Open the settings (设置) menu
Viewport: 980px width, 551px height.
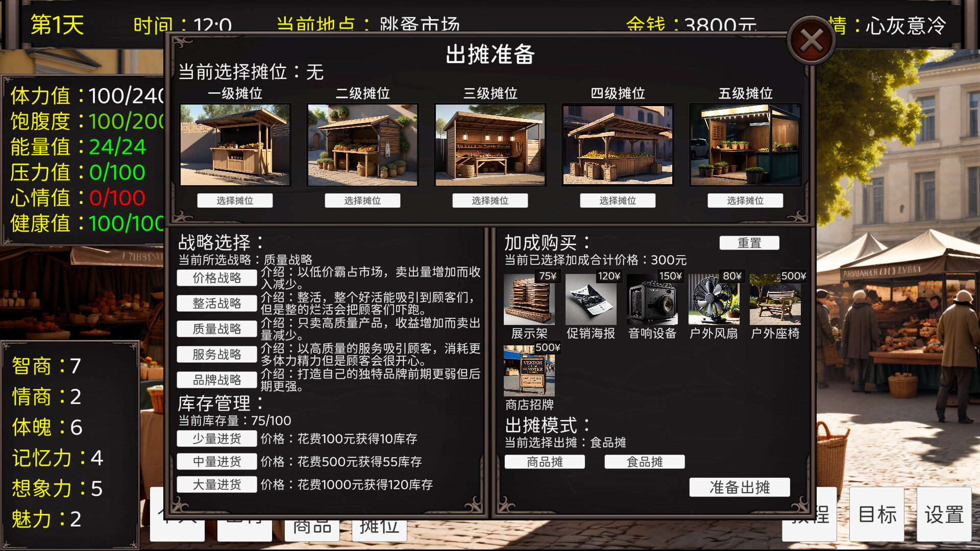pyautogui.click(x=944, y=514)
